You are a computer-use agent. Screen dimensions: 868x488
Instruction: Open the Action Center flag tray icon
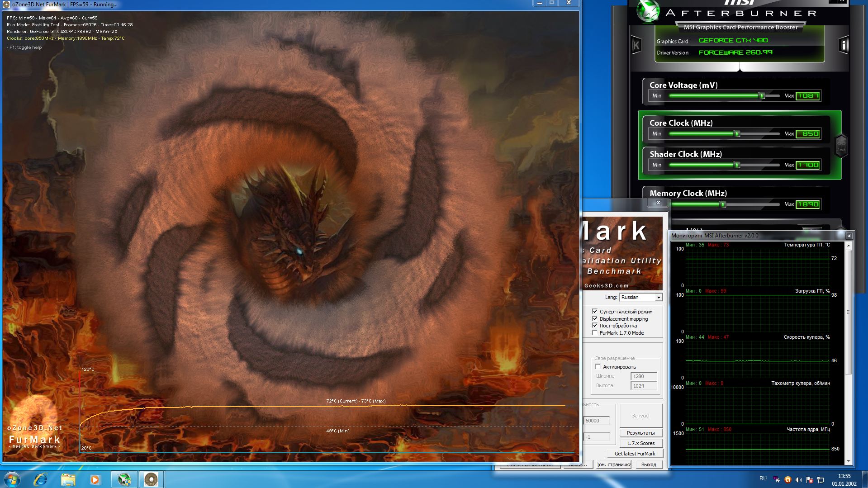[809, 479]
